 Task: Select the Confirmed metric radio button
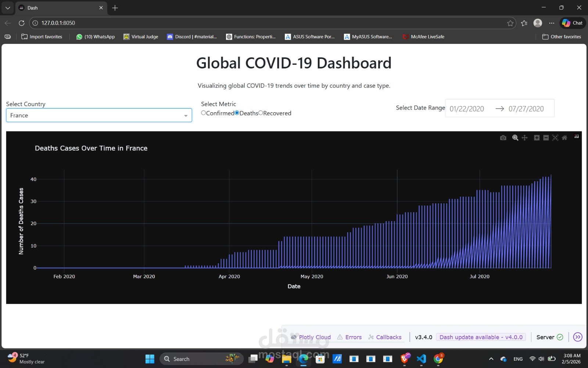pos(204,113)
